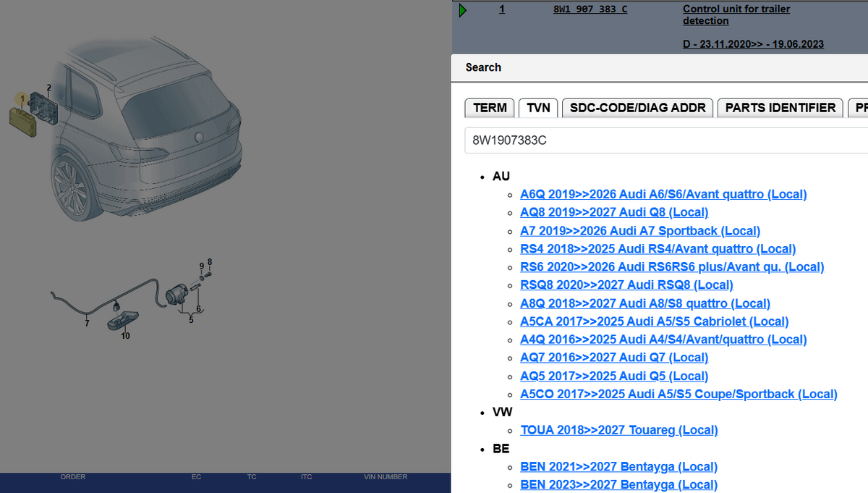Select row number 1 link
The height and width of the screenshot is (493, 868).
tap(502, 9)
